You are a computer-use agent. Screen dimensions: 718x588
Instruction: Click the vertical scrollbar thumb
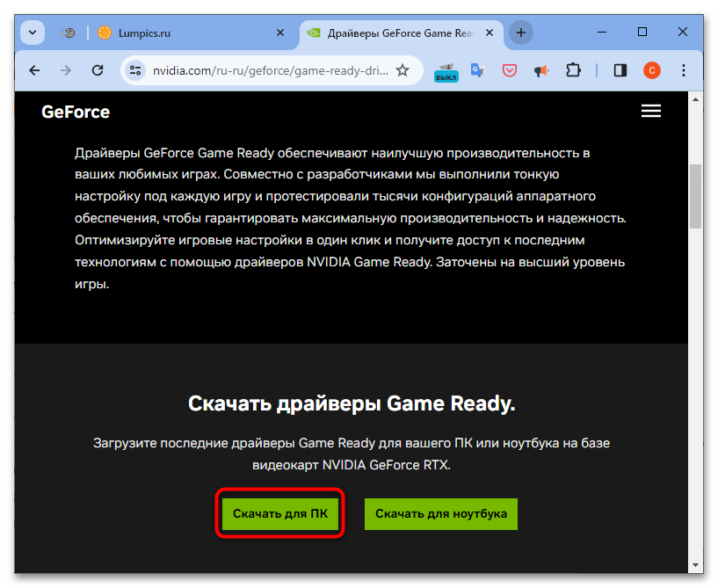pos(695,196)
